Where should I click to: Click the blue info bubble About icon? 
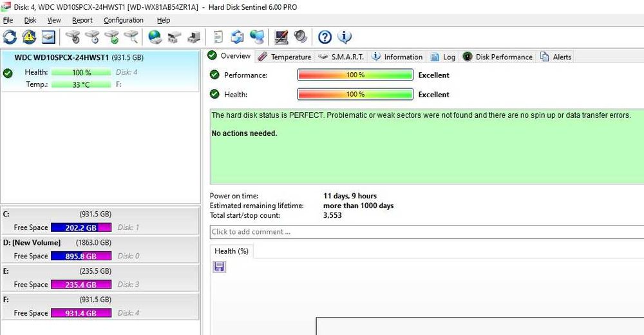[x=344, y=37]
